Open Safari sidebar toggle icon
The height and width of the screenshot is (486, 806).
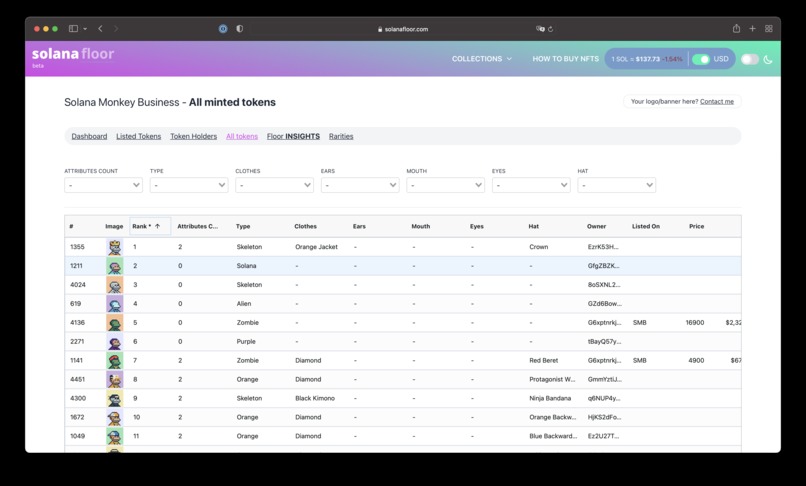[74, 29]
